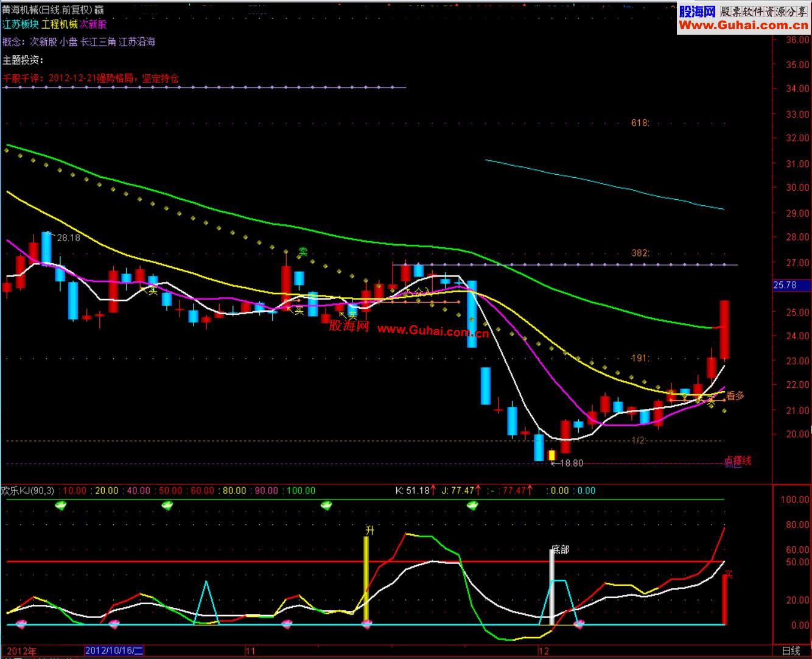Click the chart title 黄海机械(日线.前复权)

[47, 9]
